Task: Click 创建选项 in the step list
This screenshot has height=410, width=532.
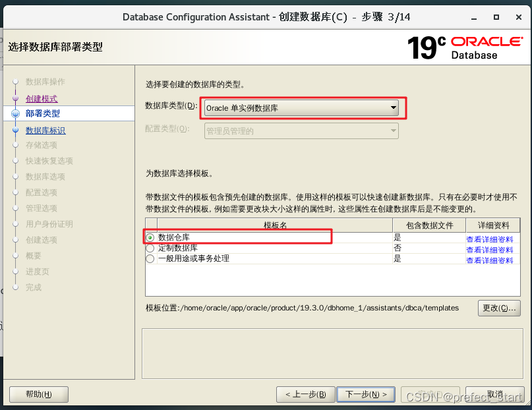Action: coord(42,240)
